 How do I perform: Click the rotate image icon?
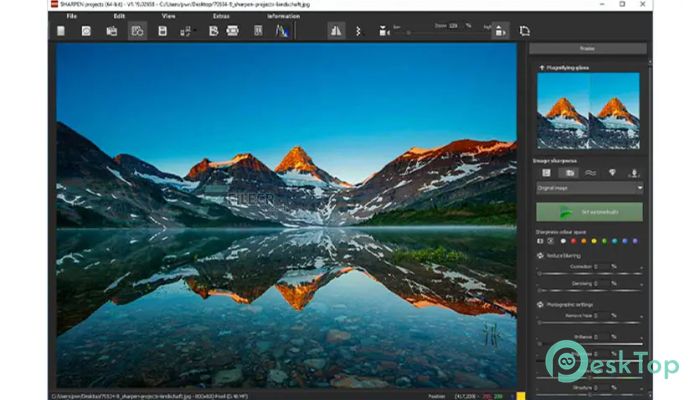pos(525,31)
